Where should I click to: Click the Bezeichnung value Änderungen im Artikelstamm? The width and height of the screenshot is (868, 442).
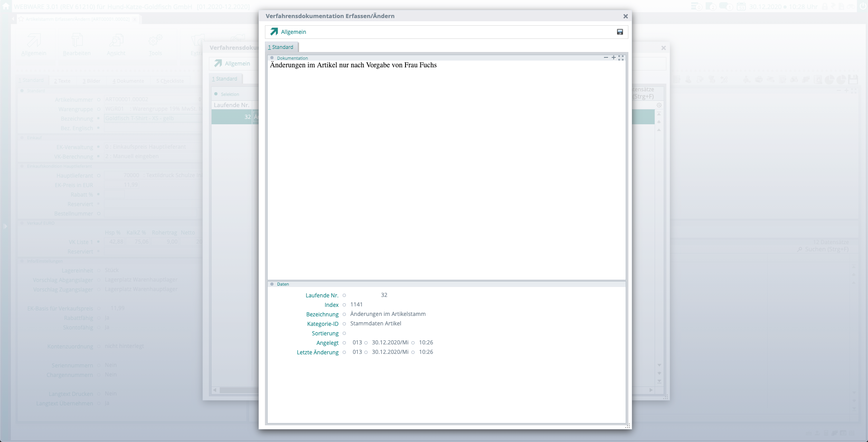point(387,314)
